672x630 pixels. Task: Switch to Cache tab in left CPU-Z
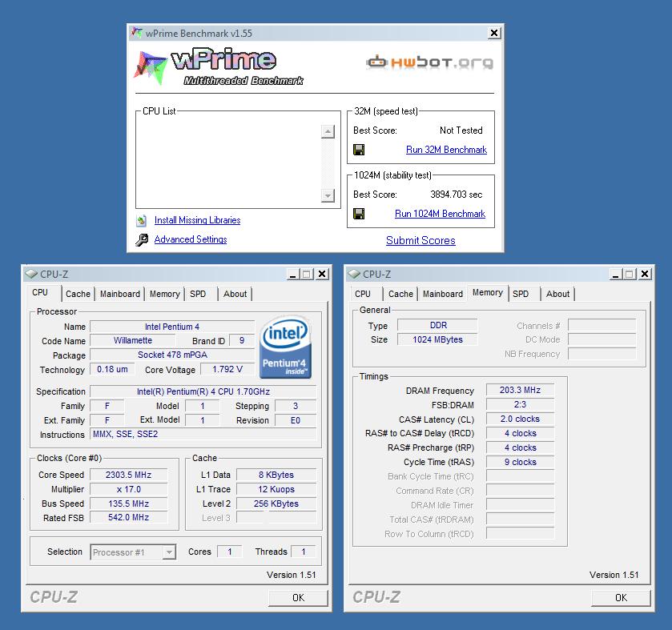(78, 294)
